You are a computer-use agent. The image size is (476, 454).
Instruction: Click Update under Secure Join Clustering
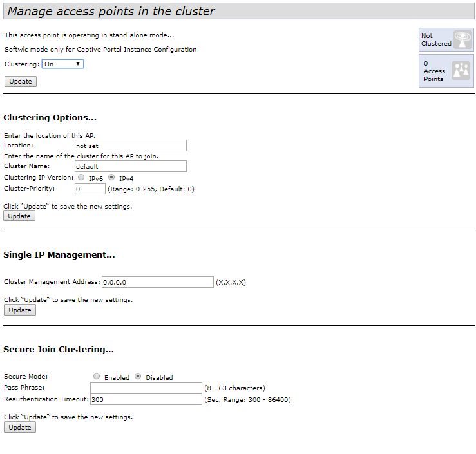20,427
